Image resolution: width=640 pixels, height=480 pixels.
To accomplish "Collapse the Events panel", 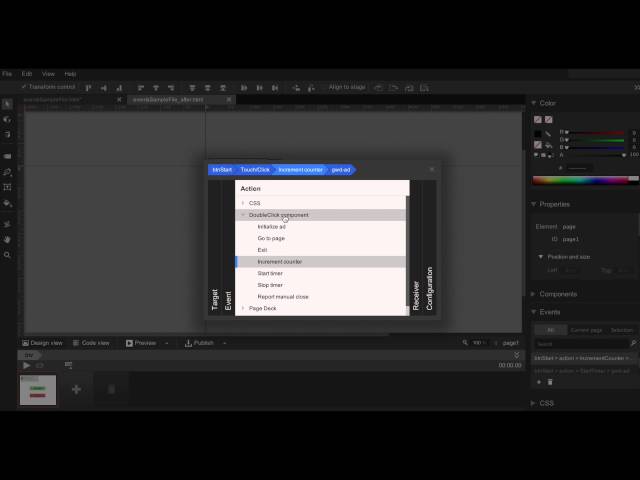I will click(533, 312).
